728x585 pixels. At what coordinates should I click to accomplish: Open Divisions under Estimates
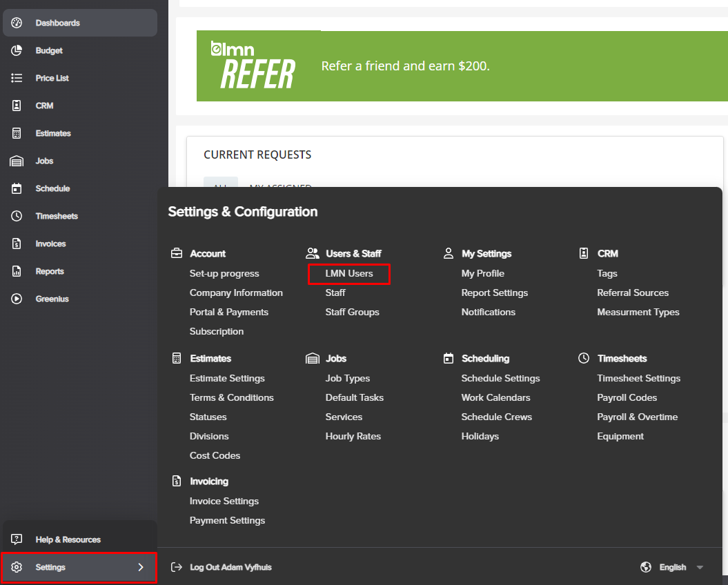(x=209, y=437)
